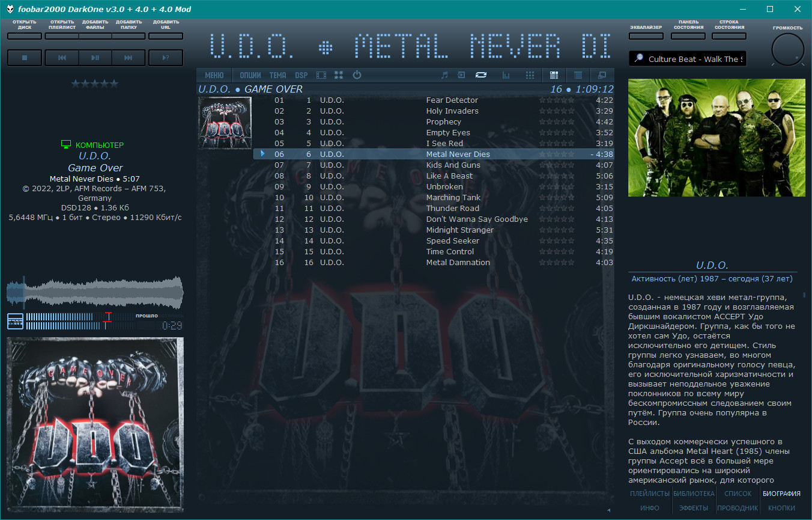
Task: Play a random track button
Action: click(166, 58)
